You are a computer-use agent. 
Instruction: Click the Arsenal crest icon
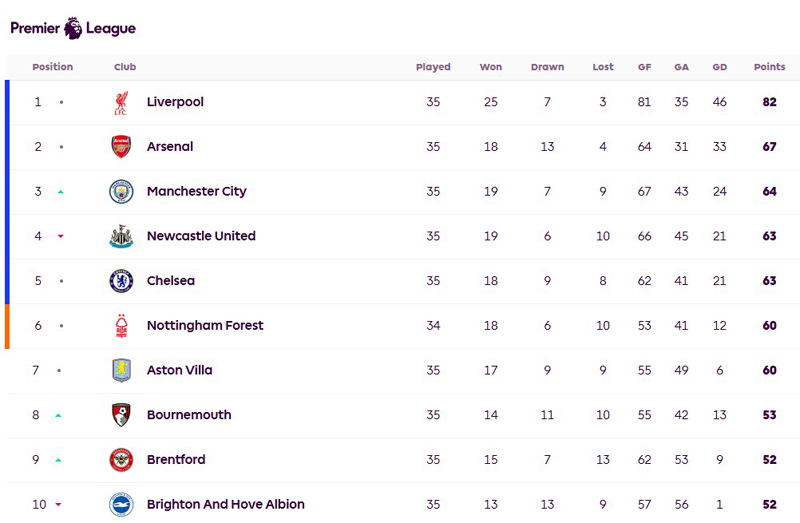tap(121, 147)
